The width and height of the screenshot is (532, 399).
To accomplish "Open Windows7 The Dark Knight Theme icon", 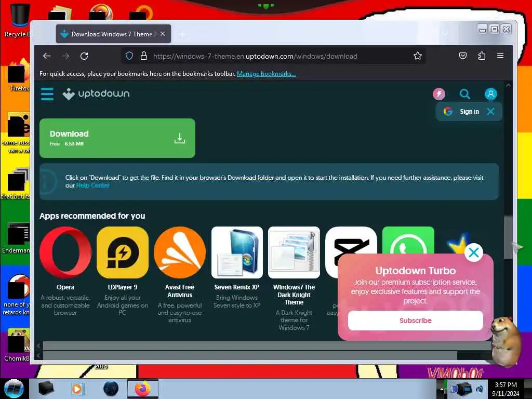I will (x=294, y=252).
